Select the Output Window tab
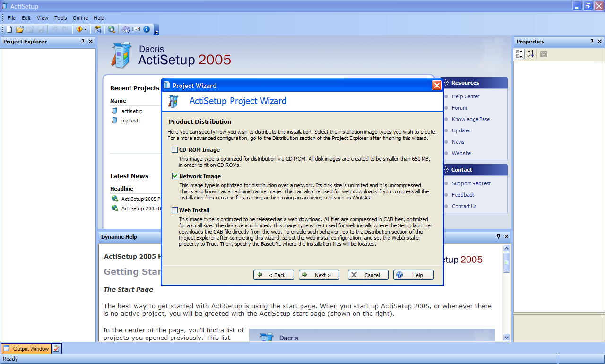The image size is (605, 364). [x=26, y=349]
